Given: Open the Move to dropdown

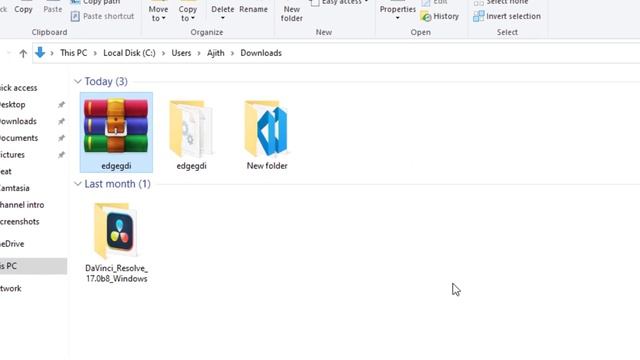Looking at the screenshot, I should 158,13.
